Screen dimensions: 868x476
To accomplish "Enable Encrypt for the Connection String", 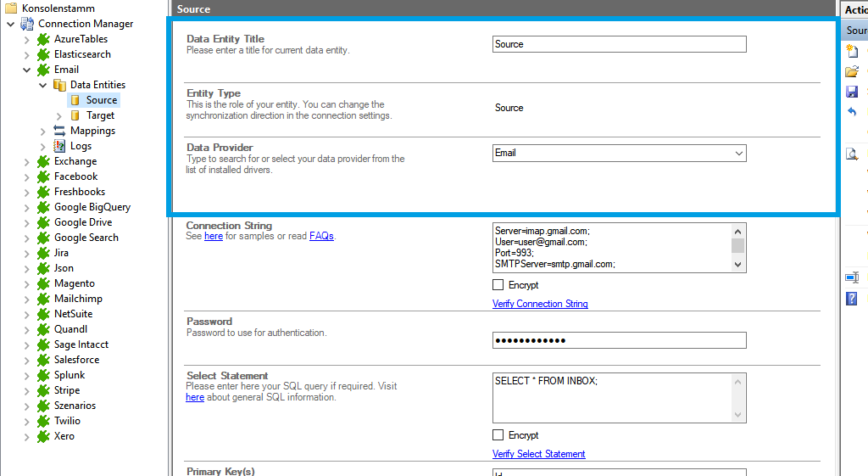I will (498, 285).
